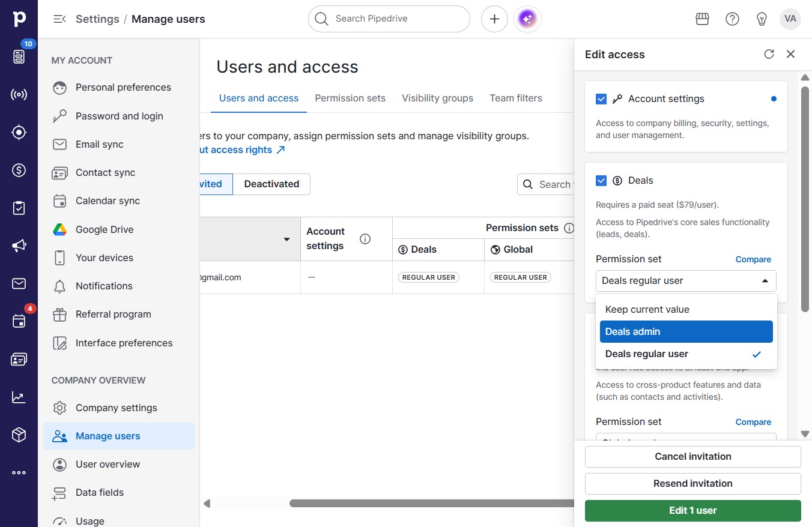Open the Mail envelope icon in sidebar
This screenshot has width=812, height=527.
pos(19,283)
